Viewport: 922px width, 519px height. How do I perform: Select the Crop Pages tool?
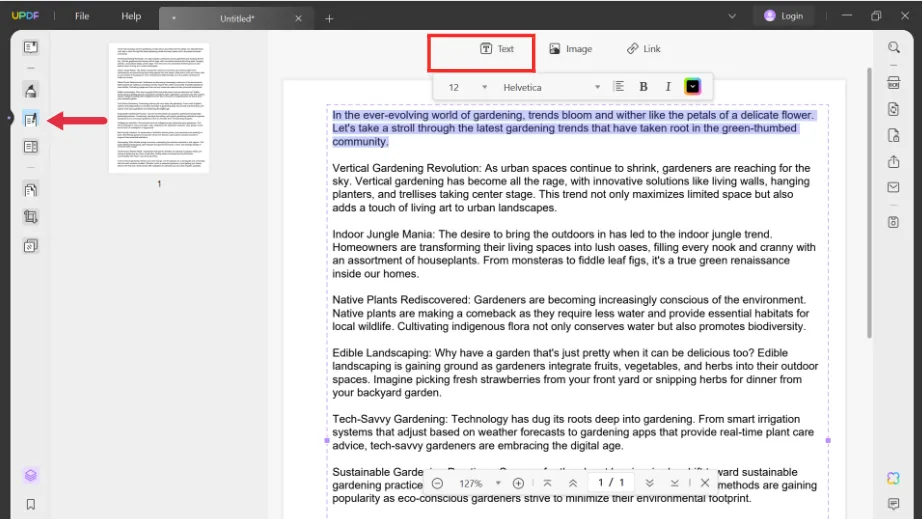pyautogui.click(x=31, y=217)
